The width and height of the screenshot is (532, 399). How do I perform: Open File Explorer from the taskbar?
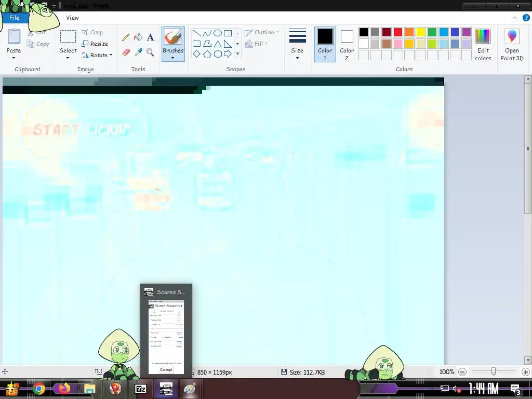click(x=89, y=389)
